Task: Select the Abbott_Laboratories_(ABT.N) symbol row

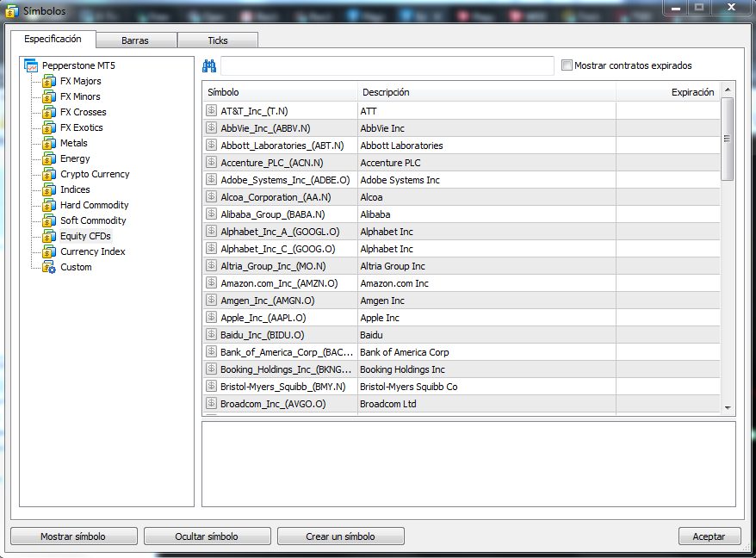Action: pyautogui.click(x=462, y=146)
